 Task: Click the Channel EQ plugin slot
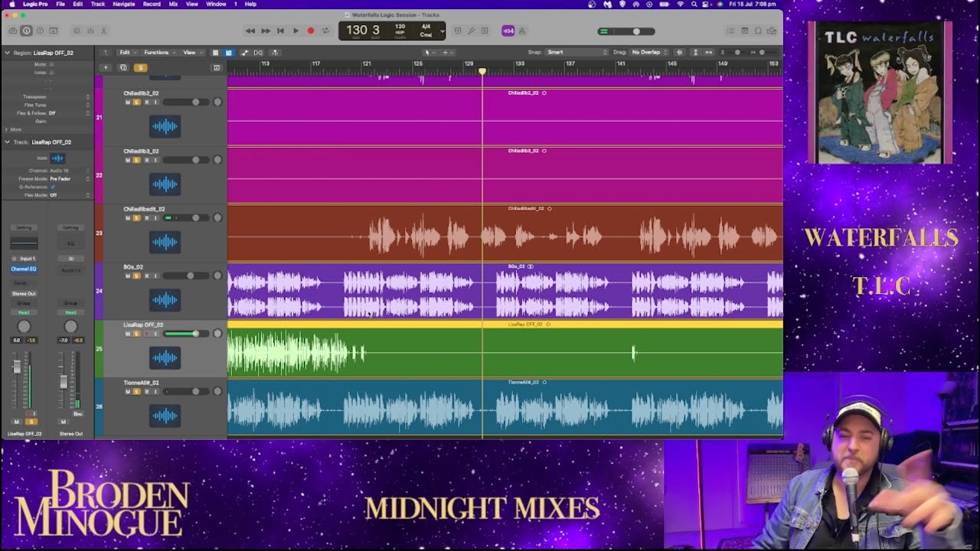pos(24,269)
